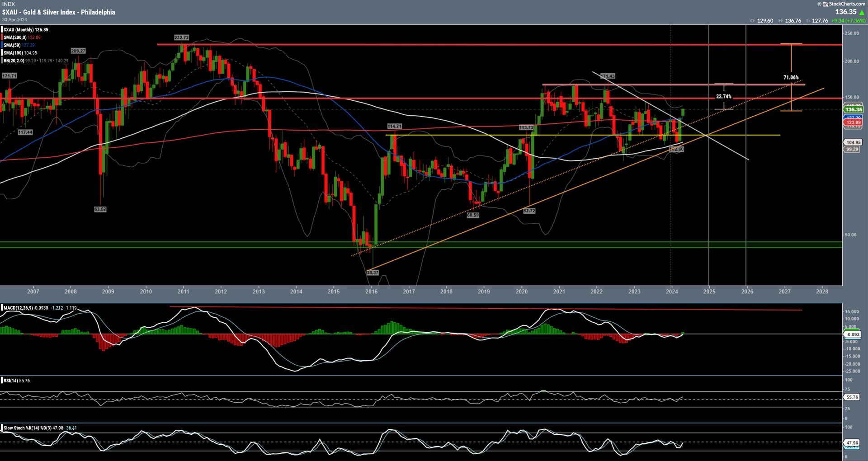
Task: Click the 113.73 price label
Action: [x=526, y=127]
